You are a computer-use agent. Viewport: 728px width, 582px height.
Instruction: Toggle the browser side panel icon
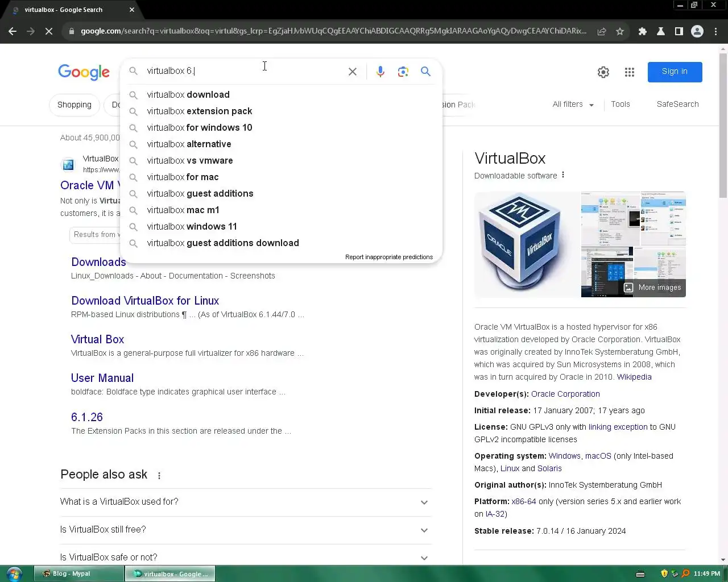[679, 31]
